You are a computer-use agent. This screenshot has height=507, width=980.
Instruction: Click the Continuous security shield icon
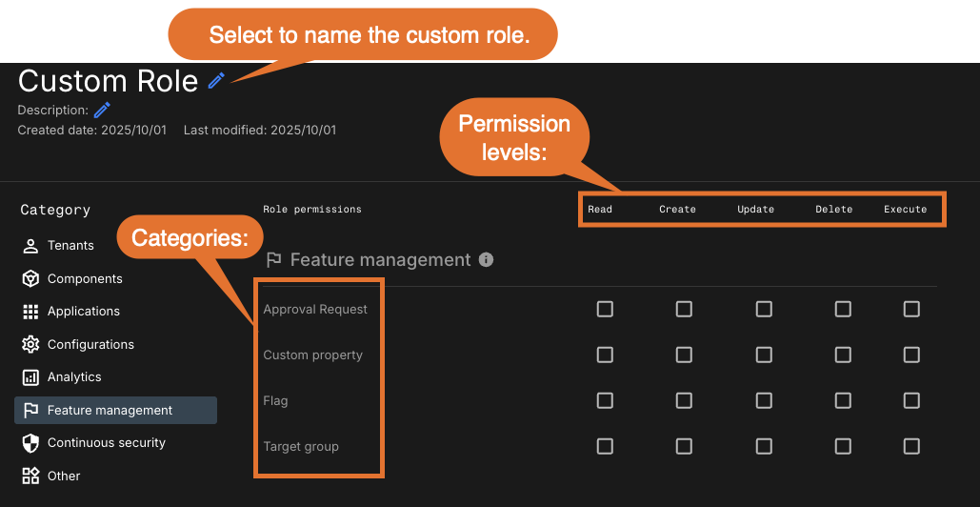pyautogui.click(x=30, y=443)
